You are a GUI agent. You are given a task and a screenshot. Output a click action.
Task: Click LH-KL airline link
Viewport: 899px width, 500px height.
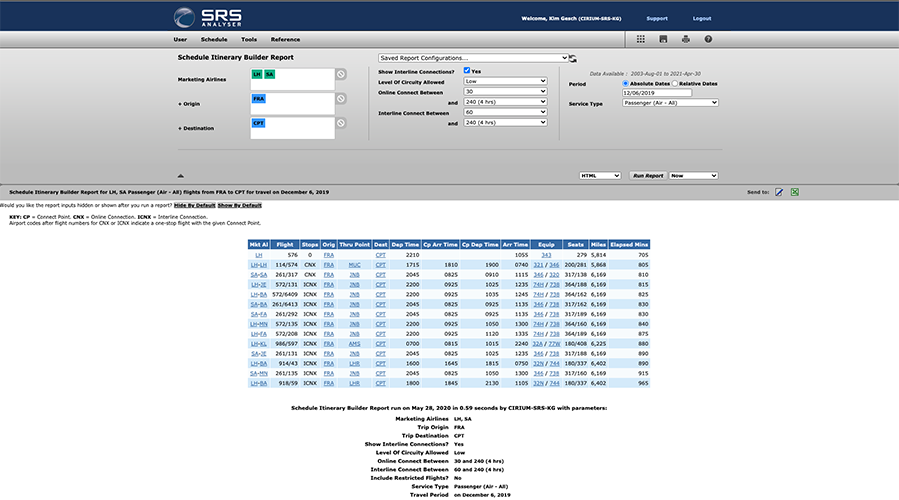click(x=259, y=343)
